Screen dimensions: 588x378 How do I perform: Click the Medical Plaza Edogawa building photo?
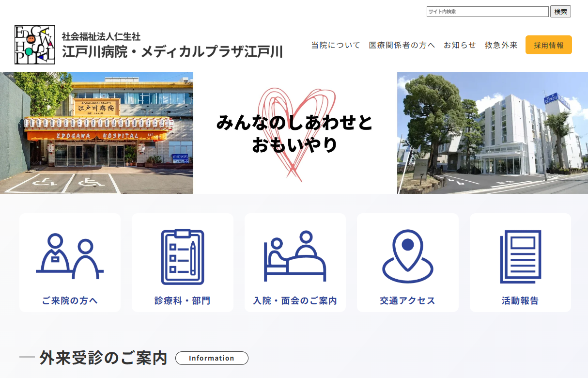pos(492,132)
